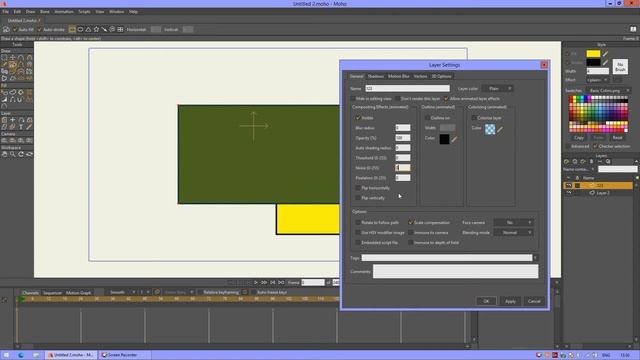Image resolution: width=640 pixels, height=360 pixels.
Task: Select the Transform Layer cross tool
Action: 13,120
